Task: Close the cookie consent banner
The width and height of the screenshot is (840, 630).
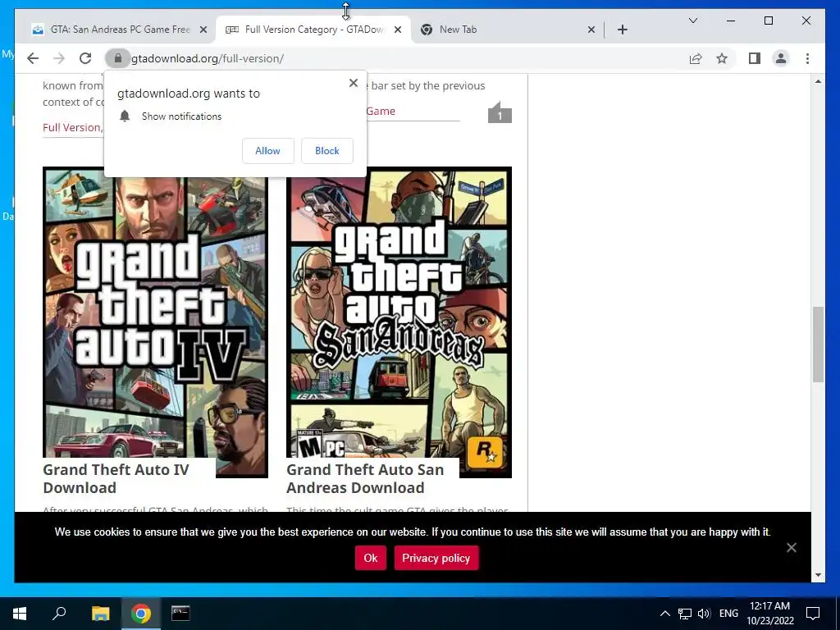Action: pos(792,547)
